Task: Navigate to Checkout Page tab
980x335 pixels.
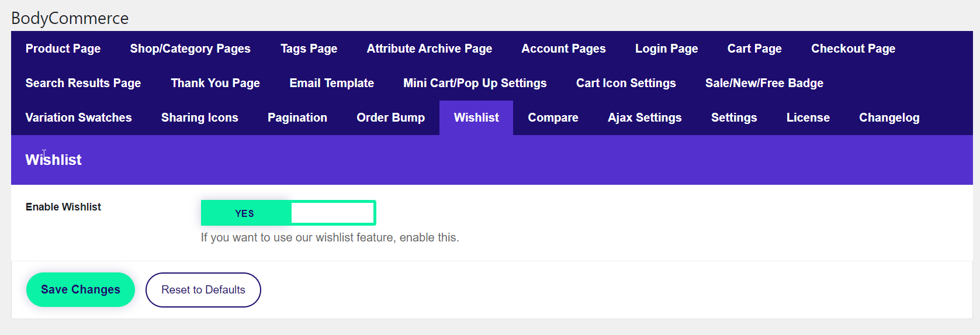Action: [x=853, y=49]
